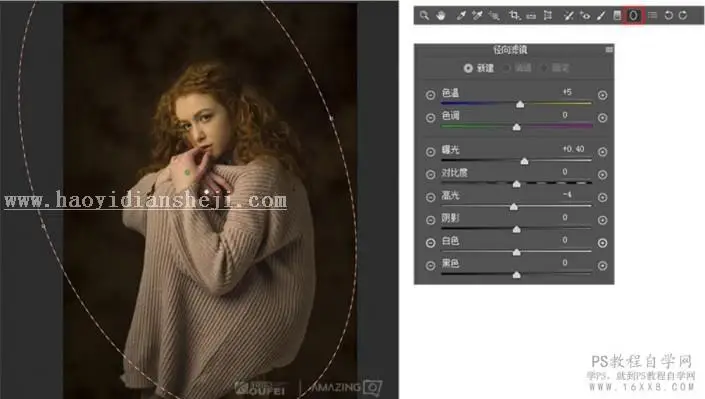This screenshot has width=705, height=399.
Task: Click the 色温 temperature slider handle
Action: pyautogui.click(x=520, y=104)
